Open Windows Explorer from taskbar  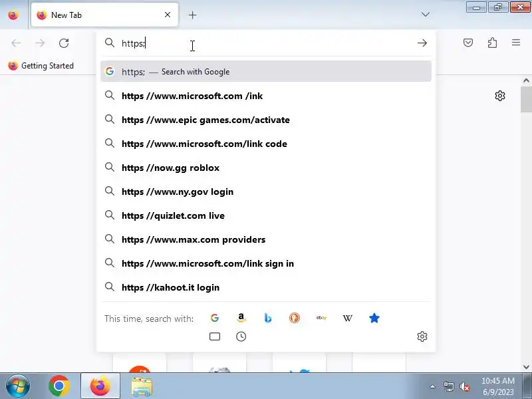tap(142, 386)
